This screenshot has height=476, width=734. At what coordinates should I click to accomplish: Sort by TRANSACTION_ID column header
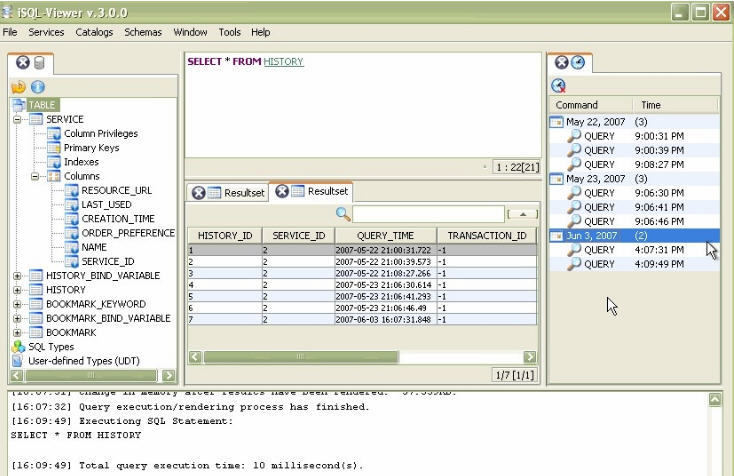click(487, 235)
